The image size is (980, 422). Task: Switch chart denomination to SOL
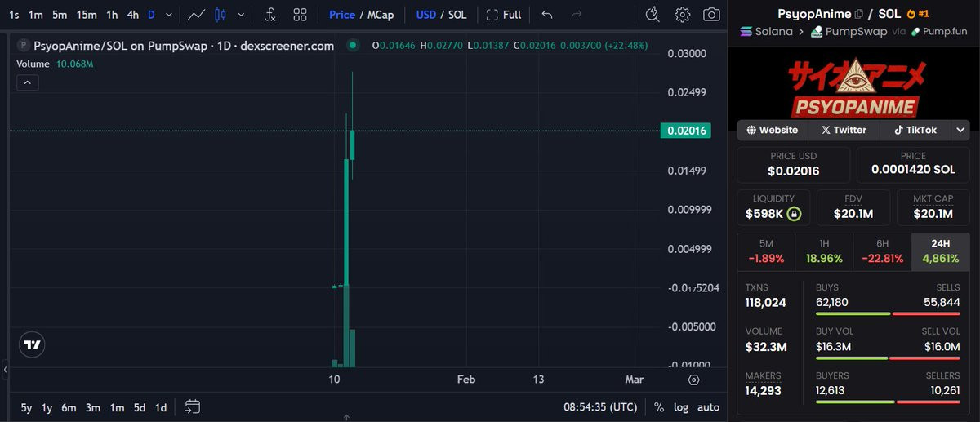click(x=457, y=15)
